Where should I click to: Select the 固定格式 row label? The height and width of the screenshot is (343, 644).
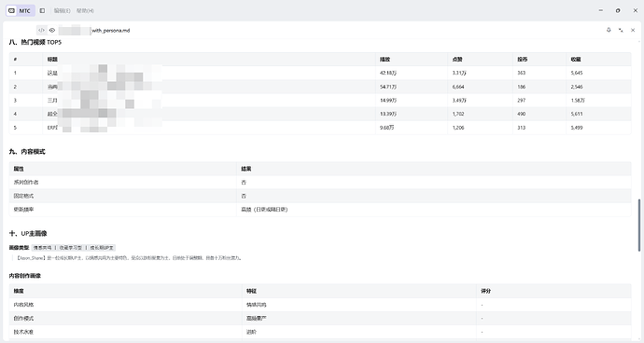(23, 196)
